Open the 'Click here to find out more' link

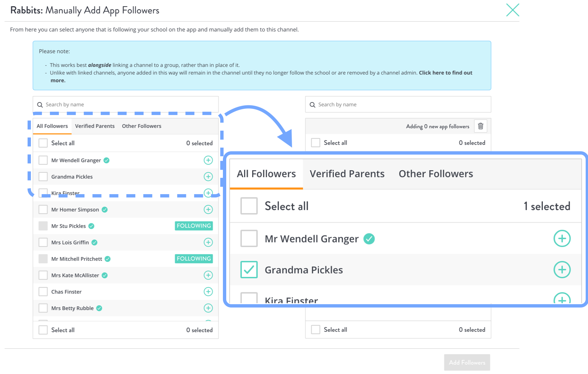pyautogui.click(x=445, y=73)
